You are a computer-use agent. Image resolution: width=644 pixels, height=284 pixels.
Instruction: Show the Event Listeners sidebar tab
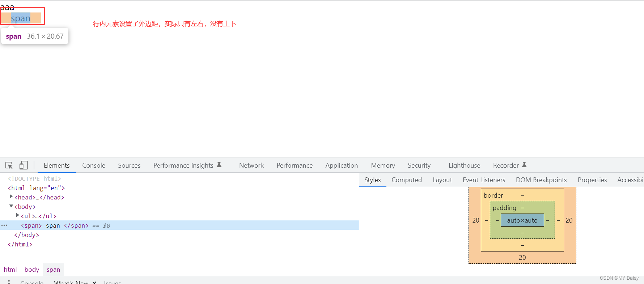(x=484, y=180)
